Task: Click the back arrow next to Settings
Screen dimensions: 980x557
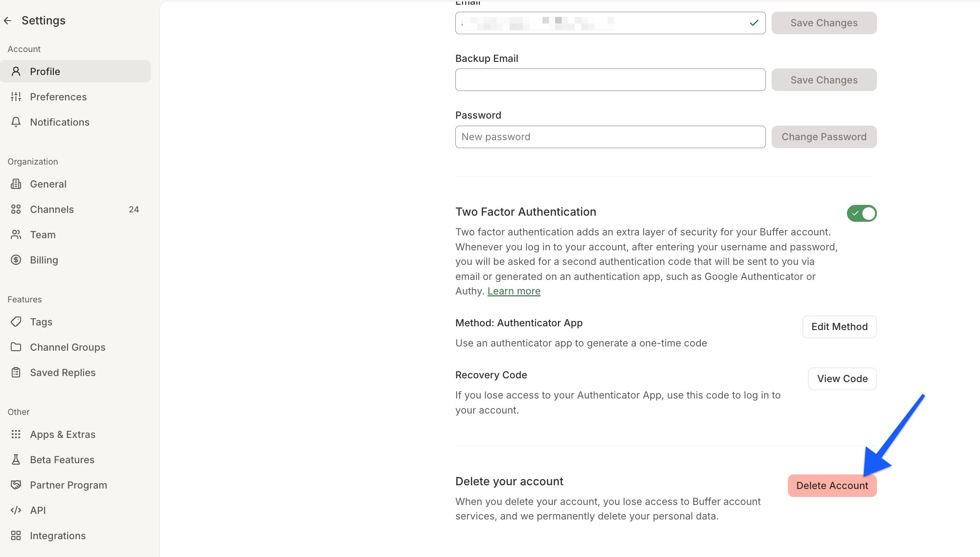Action: (7, 20)
